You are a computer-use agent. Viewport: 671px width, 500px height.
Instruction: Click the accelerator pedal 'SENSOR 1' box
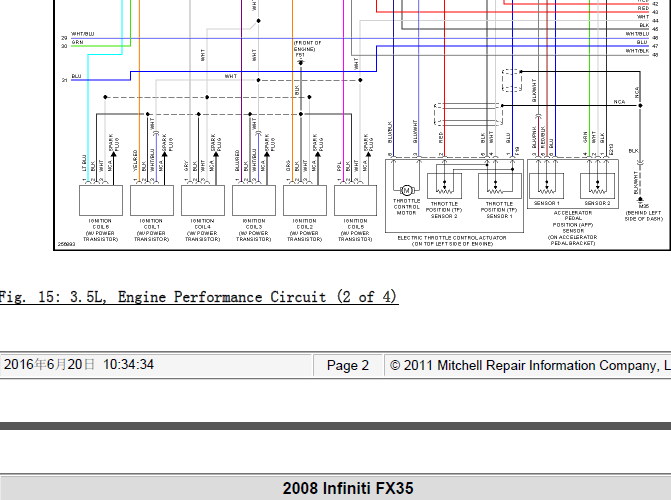tap(546, 186)
